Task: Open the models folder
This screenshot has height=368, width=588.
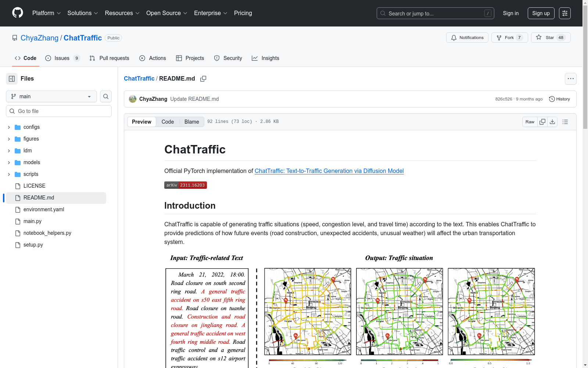Action: 32,162
